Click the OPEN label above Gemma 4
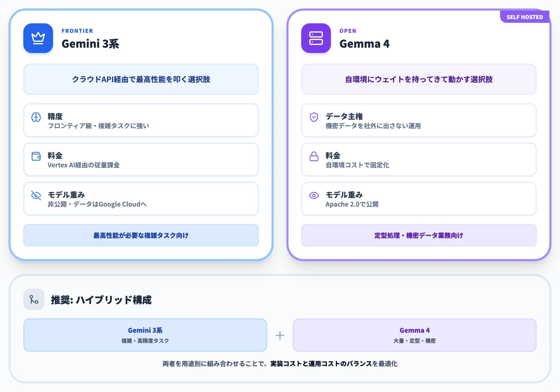560x392 pixels. (348, 31)
